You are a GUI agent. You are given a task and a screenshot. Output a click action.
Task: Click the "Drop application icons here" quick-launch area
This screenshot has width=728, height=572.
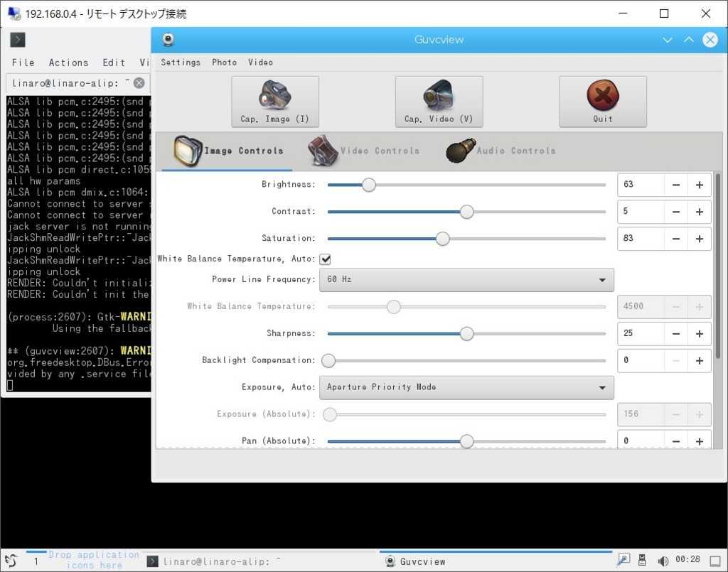tap(95, 561)
